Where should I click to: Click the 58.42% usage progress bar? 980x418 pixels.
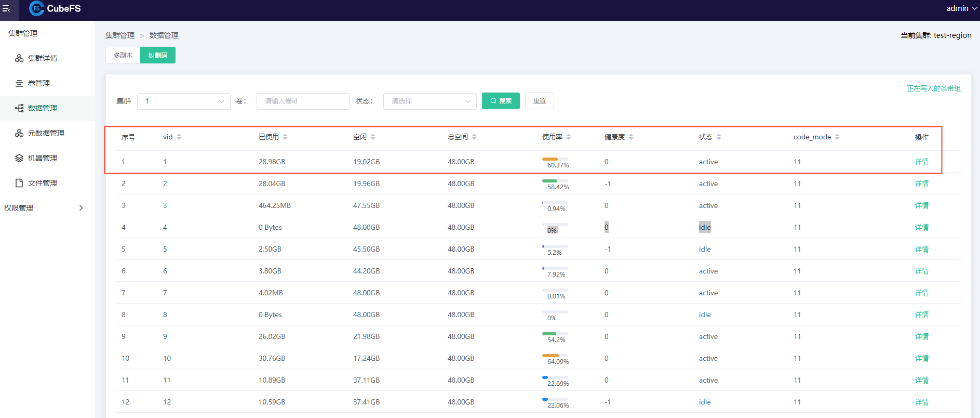555,181
